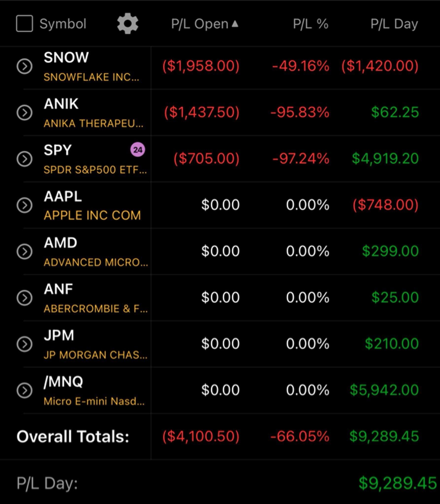Select the Overall Totals row
This screenshot has height=504, width=440.
click(x=220, y=436)
